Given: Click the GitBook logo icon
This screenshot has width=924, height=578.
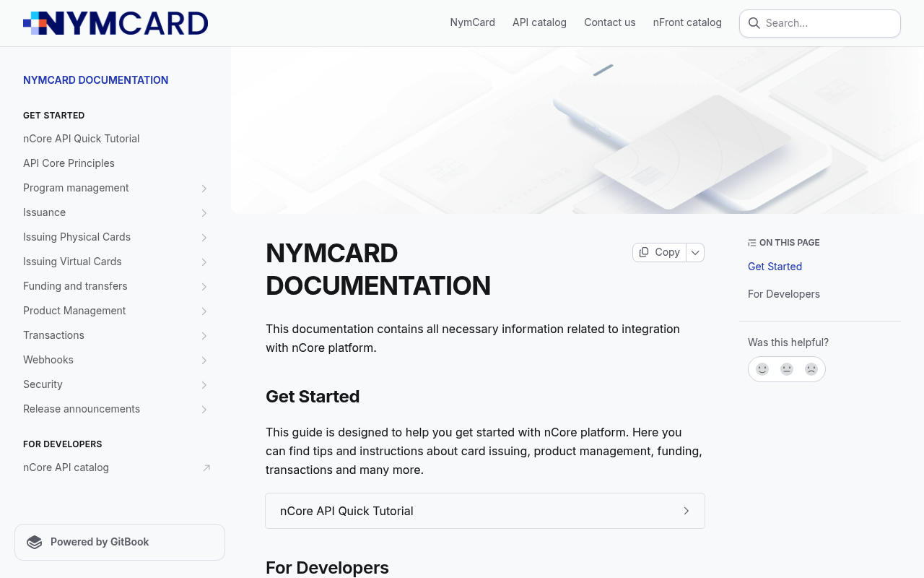Looking at the screenshot, I should tap(35, 543).
